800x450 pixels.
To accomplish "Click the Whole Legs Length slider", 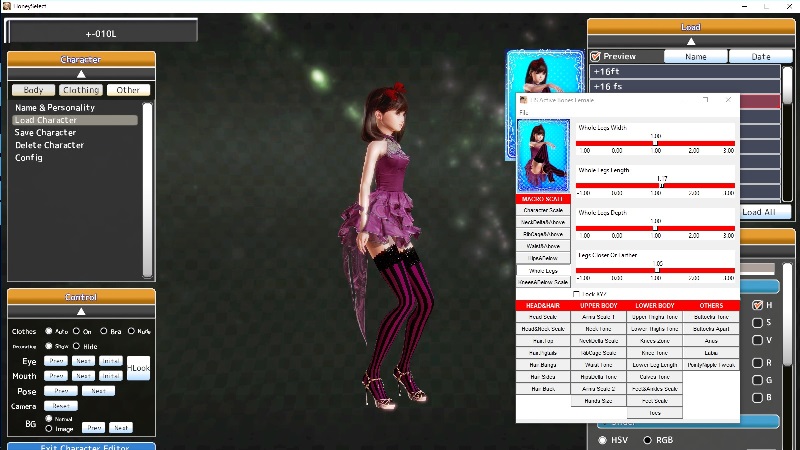I will pos(656,185).
